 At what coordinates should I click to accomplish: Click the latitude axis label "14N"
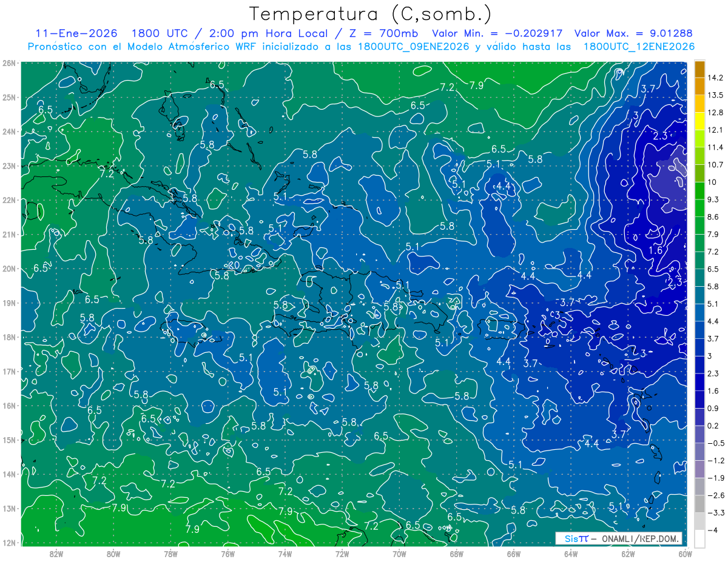click(9, 474)
